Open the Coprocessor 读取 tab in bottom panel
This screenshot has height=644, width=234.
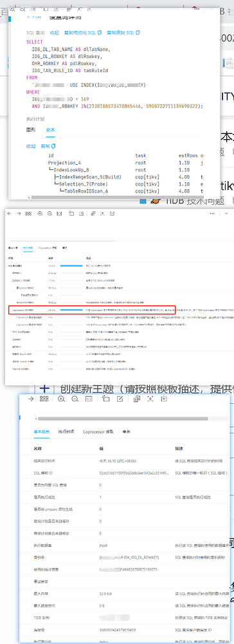point(98,431)
